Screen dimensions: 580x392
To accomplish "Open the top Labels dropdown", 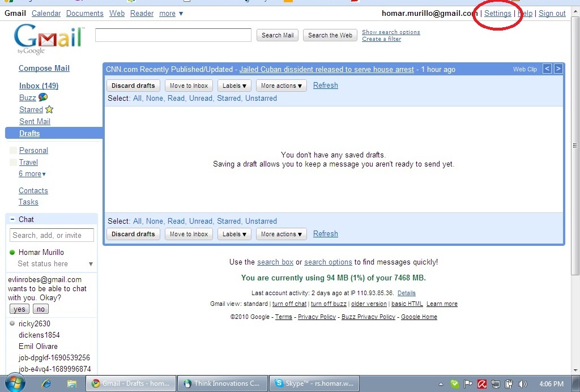I will coord(234,86).
